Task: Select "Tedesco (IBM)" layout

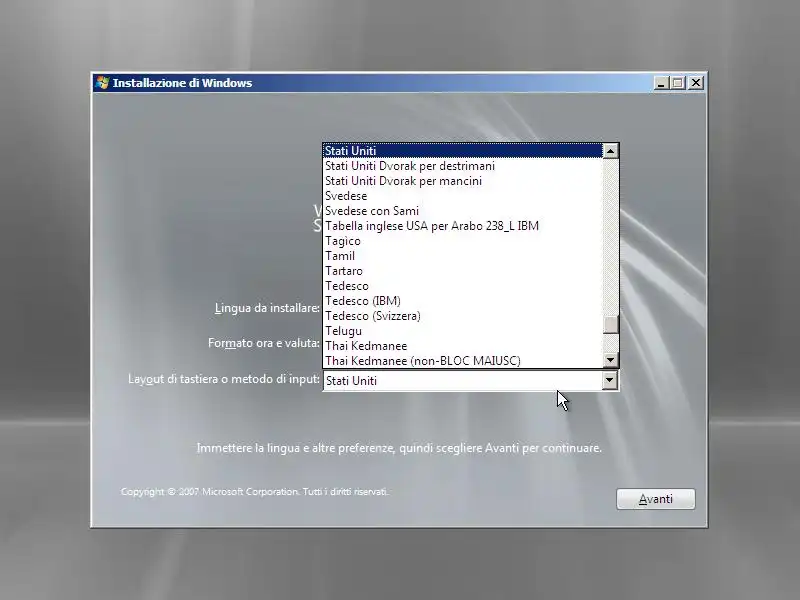Action: 463,301
